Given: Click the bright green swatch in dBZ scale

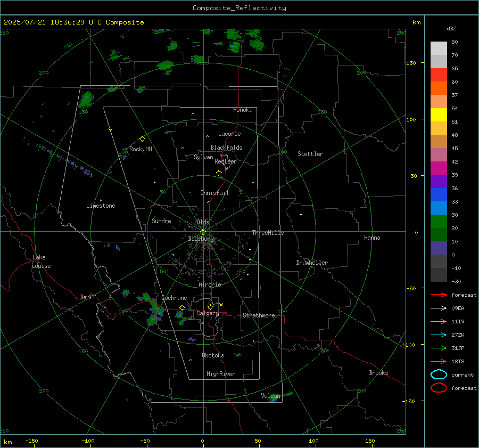Looking at the screenshot, I should (439, 222).
